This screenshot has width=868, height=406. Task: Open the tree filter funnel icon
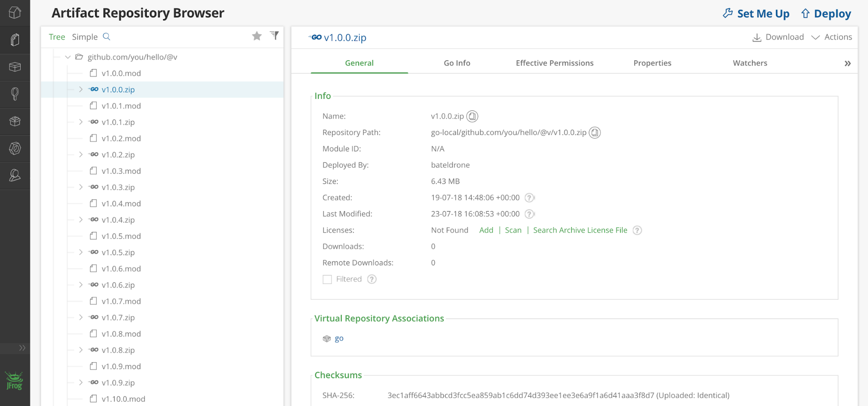[x=274, y=36]
